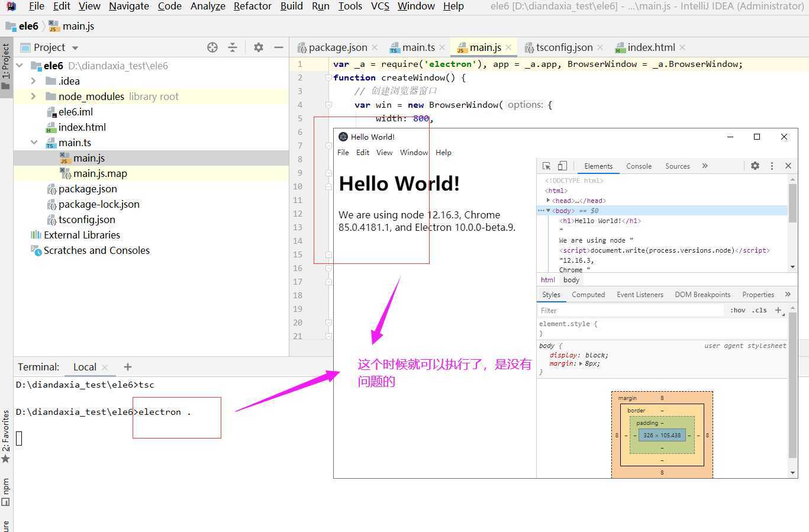
Task: Open Project panel settings gear
Action: [259, 47]
